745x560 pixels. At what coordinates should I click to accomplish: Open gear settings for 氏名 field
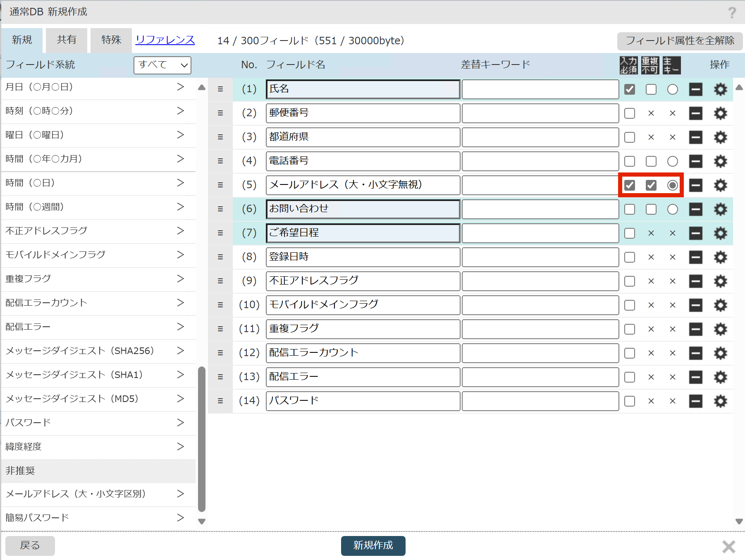(x=720, y=89)
